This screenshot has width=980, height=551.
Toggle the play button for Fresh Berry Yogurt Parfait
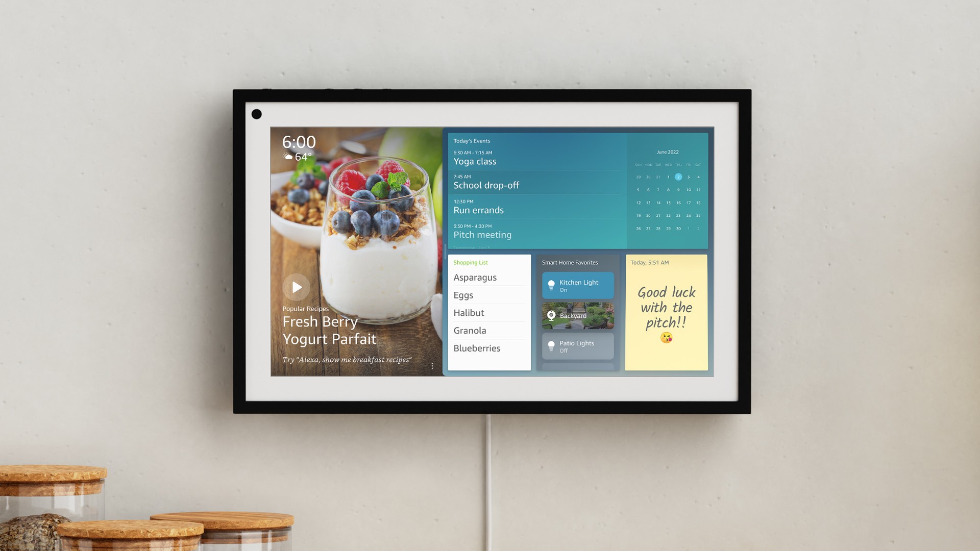(x=296, y=287)
